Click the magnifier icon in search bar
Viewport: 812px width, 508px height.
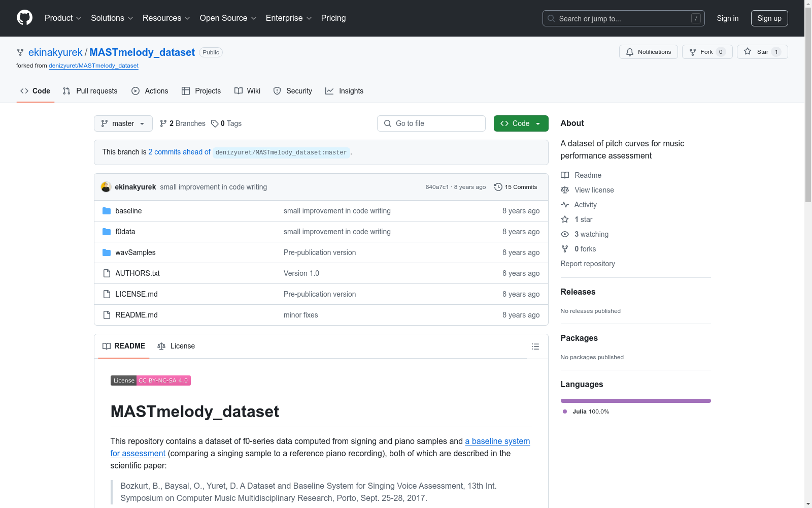551,18
